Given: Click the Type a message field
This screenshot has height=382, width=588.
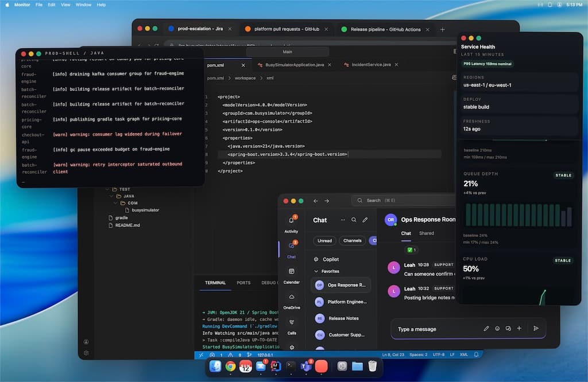Looking at the screenshot, I should click(436, 329).
